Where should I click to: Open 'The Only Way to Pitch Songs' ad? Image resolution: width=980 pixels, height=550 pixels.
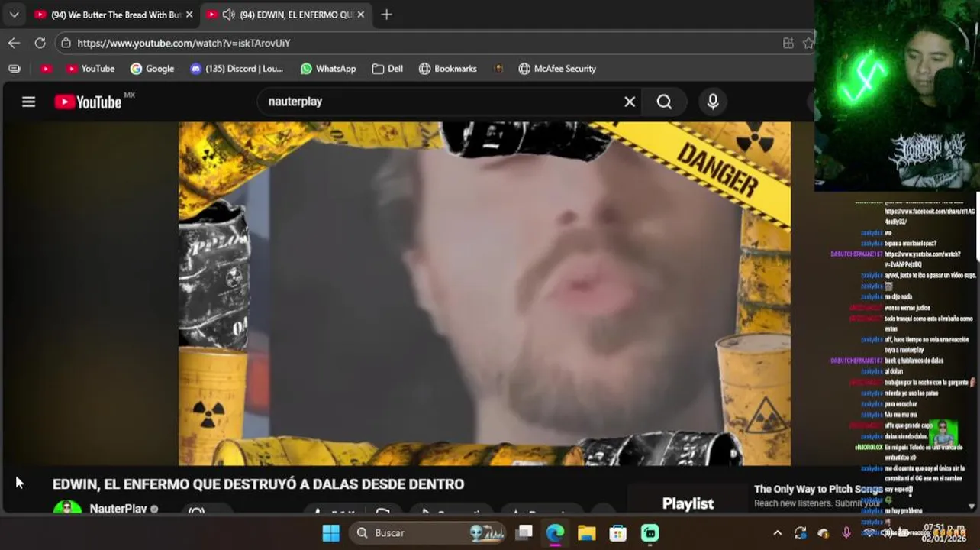click(x=818, y=489)
